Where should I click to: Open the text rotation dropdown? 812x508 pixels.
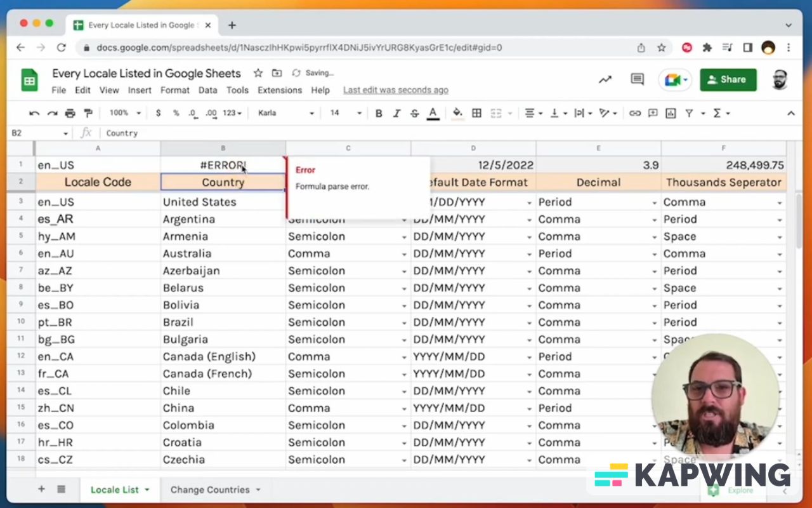pos(608,113)
